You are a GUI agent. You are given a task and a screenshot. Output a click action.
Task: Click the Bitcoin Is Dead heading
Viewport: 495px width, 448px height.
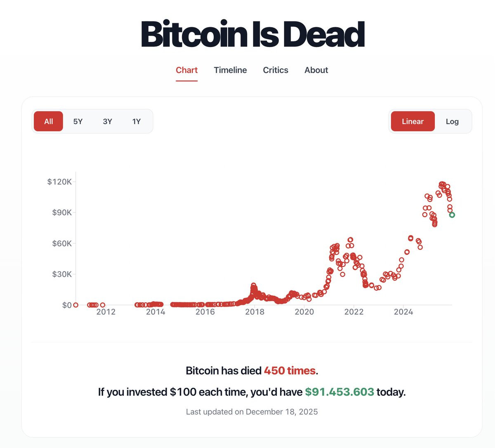(x=252, y=34)
